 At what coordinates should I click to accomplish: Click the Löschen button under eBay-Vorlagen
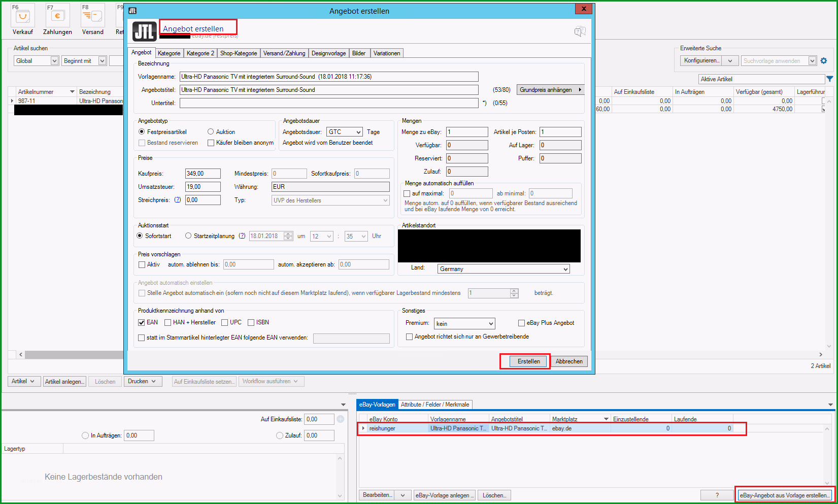coord(494,495)
